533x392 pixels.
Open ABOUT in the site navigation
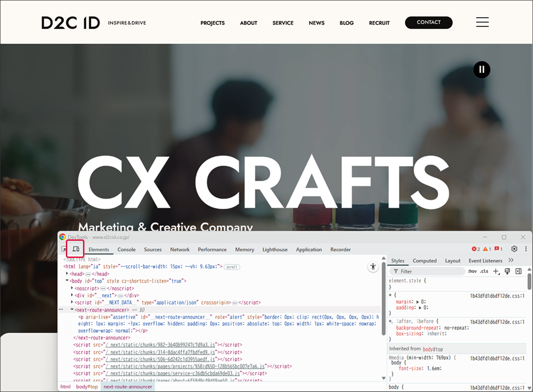[249, 23]
